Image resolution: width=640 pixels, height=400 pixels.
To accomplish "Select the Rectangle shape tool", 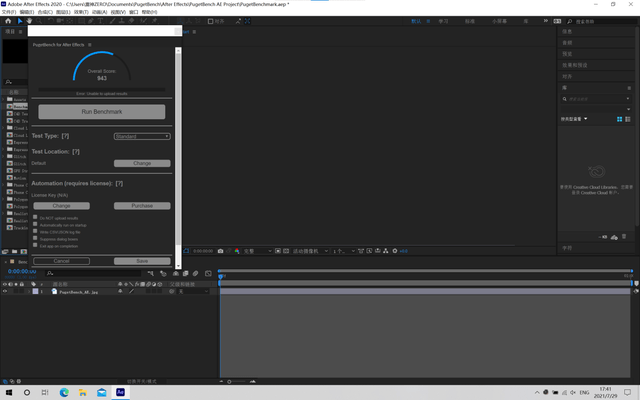I will click(81, 21).
